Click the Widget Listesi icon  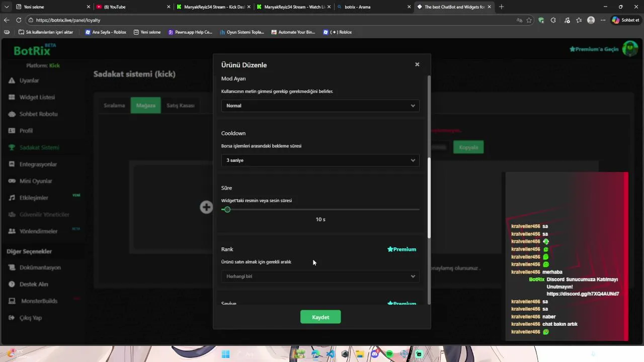12,97
